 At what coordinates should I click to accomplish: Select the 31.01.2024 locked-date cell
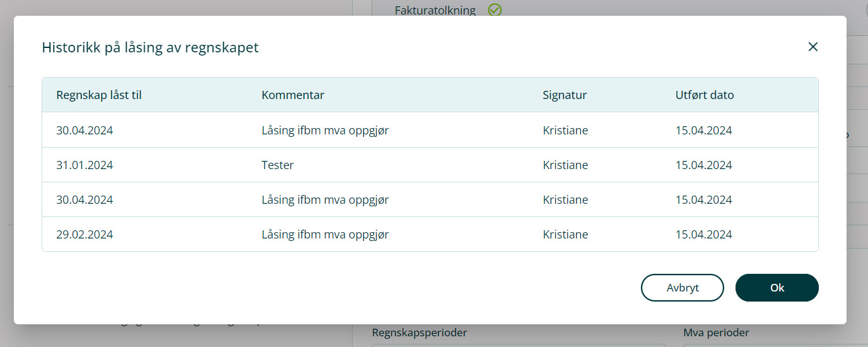pyautogui.click(x=85, y=165)
